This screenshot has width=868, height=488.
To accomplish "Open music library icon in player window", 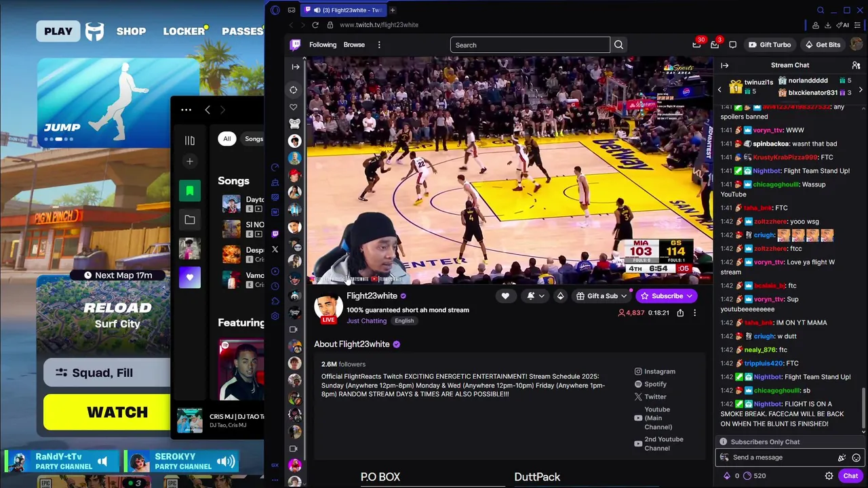I will click(190, 140).
